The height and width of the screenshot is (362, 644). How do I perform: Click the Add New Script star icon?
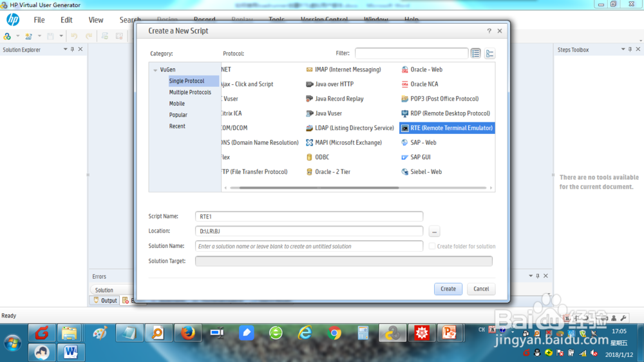coord(28,36)
